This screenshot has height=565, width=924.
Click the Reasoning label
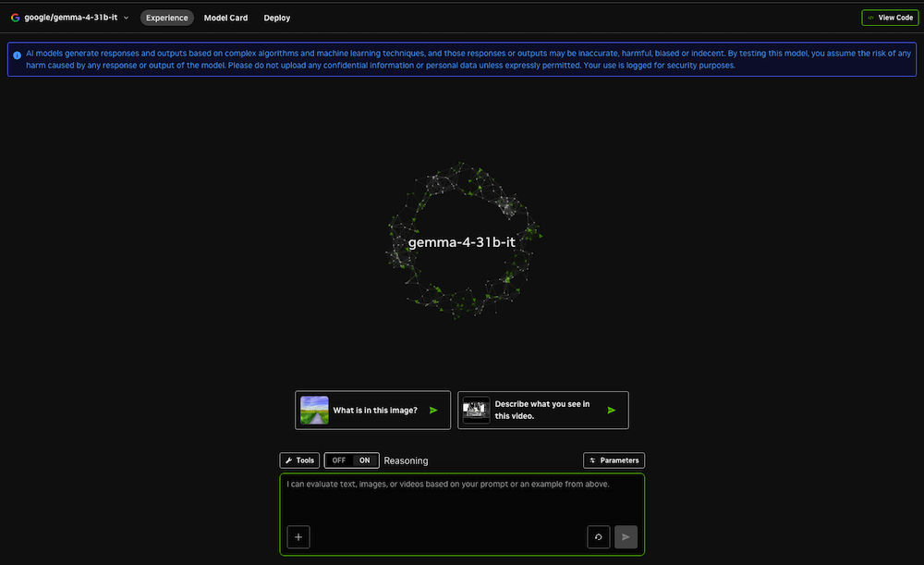pyautogui.click(x=406, y=461)
